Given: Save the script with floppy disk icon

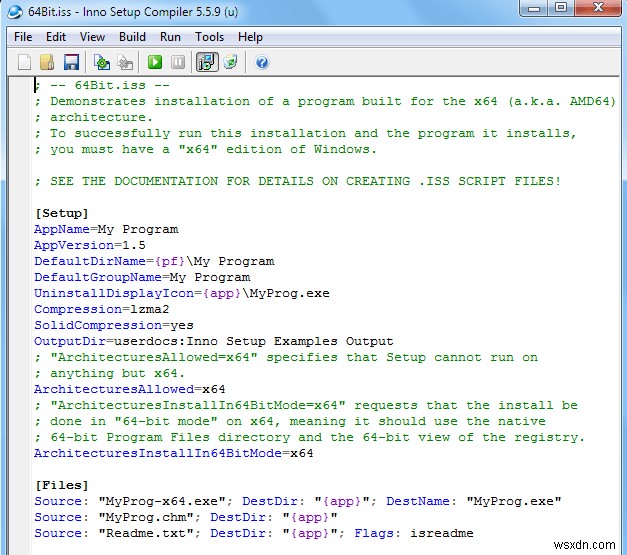Looking at the screenshot, I should [71, 62].
